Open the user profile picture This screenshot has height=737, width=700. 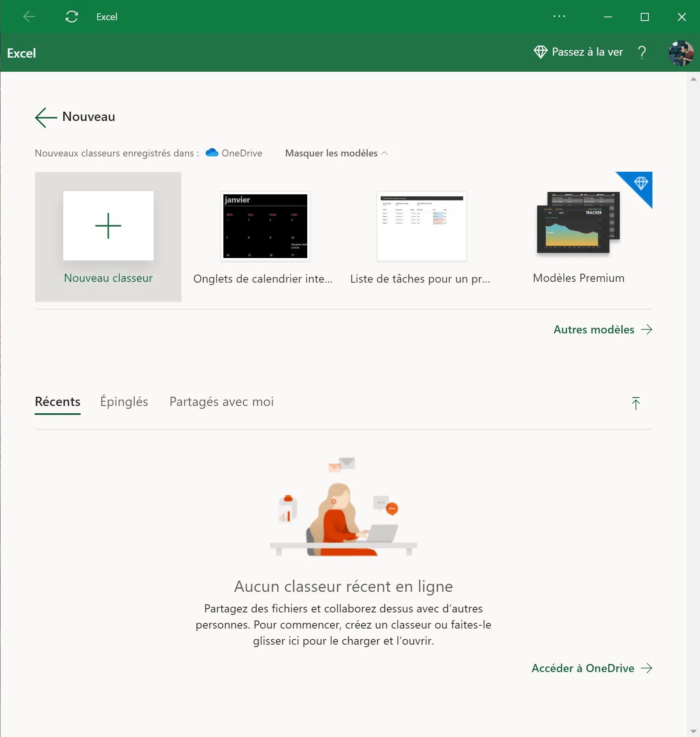pos(681,53)
